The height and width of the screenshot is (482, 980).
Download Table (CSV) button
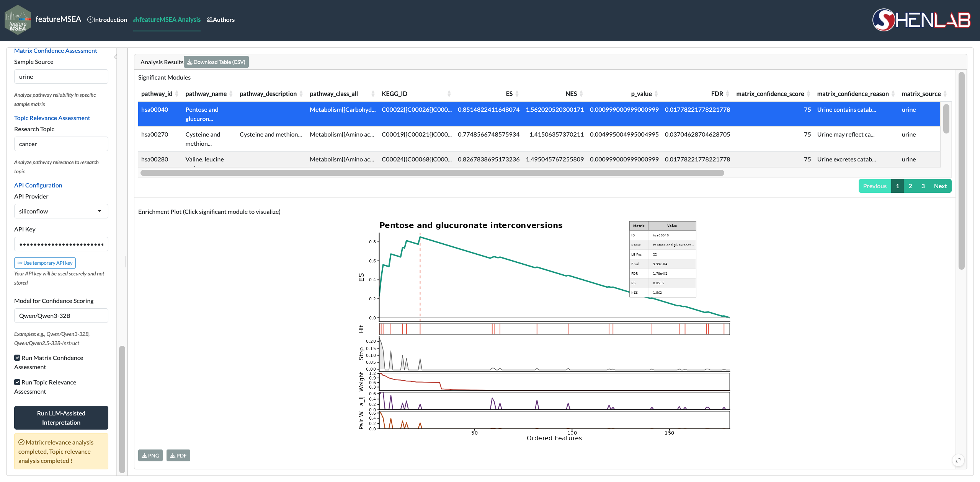[x=216, y=62]
